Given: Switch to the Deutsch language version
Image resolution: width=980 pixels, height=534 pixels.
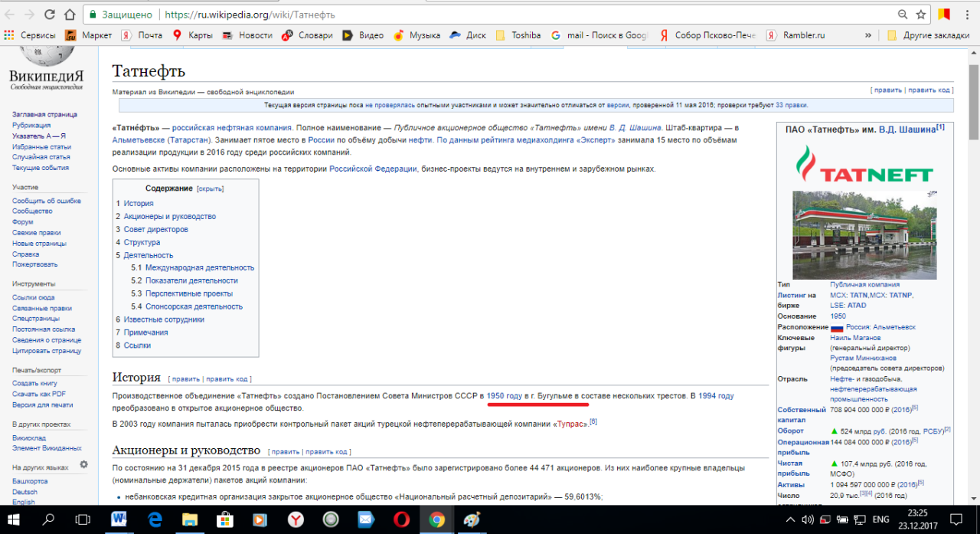Looking at the screenshot, I should 24,492.
